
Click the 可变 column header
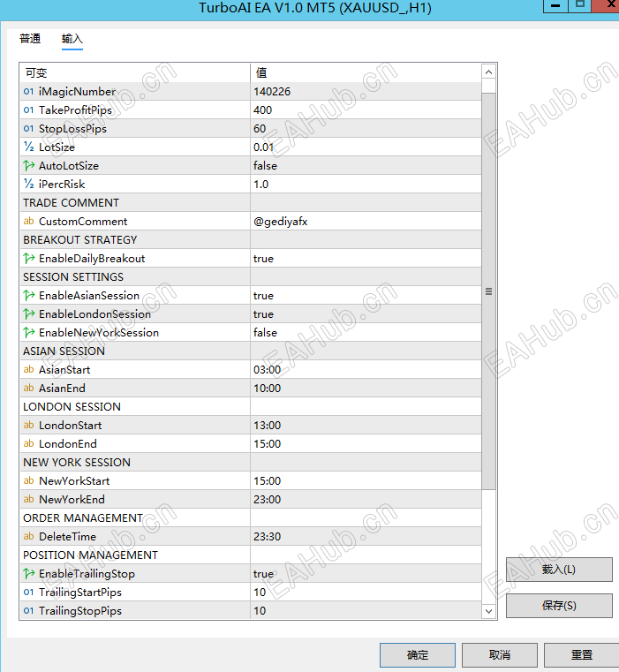[x=135, y=72]
